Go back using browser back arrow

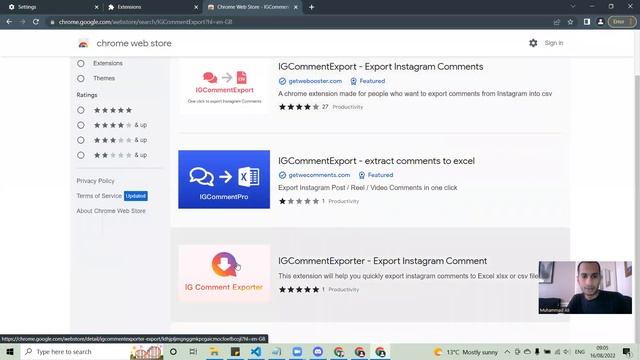pos(9,22)
